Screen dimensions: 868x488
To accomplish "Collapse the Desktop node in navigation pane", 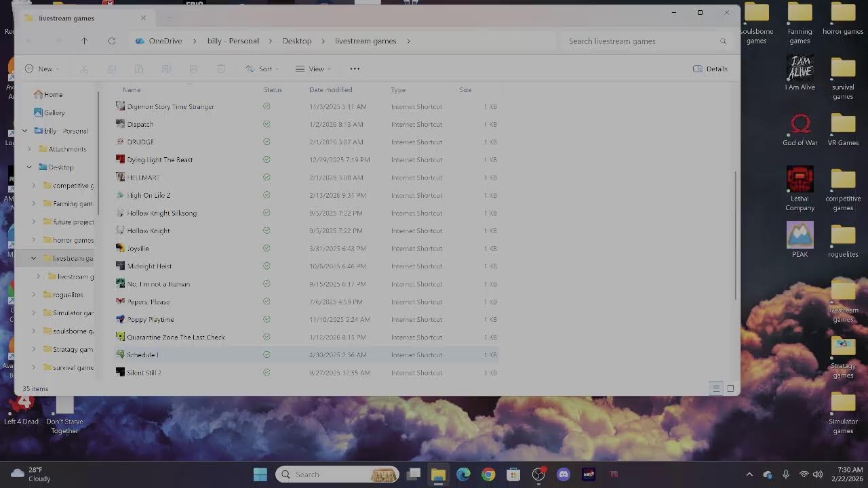I will 29,167.
